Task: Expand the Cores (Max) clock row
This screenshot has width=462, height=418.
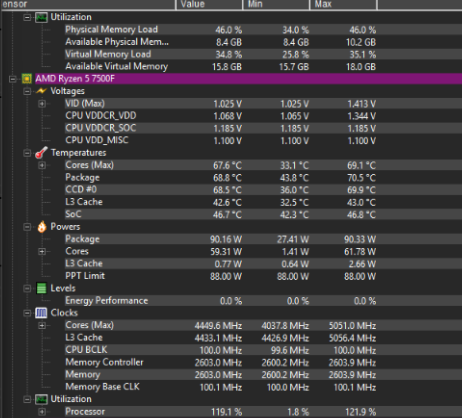Action: pyautogui.click(x=42, y=326)
